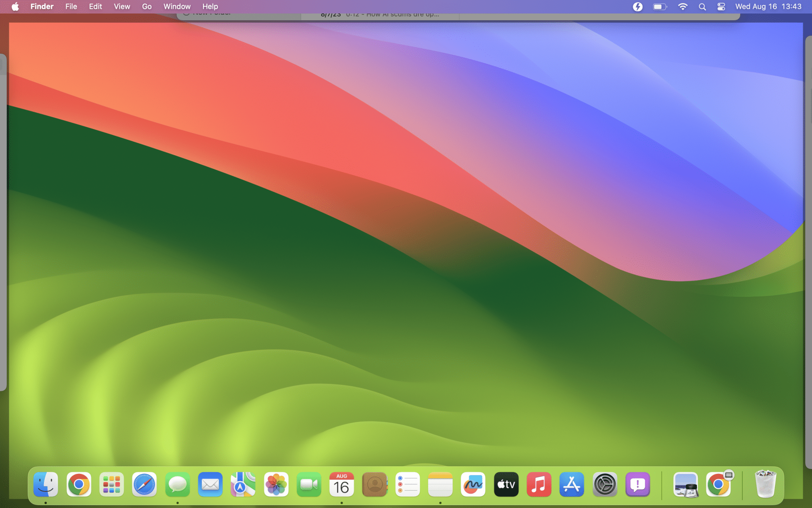Open Control Center in menu bar
The height and width of the screenshot is (508, 812).
[x=721, y=7]
